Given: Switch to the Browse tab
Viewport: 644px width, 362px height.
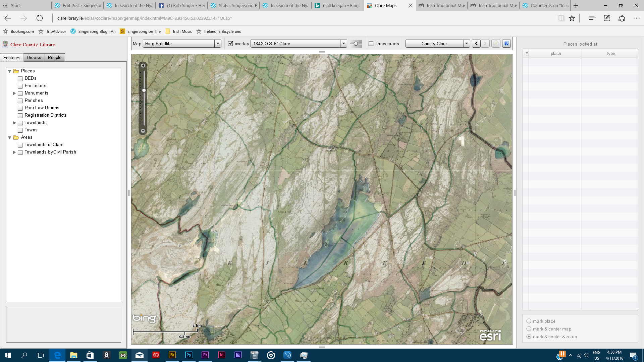Looking at the screenshot, I should pyautogui.click(x=34, y=58).
